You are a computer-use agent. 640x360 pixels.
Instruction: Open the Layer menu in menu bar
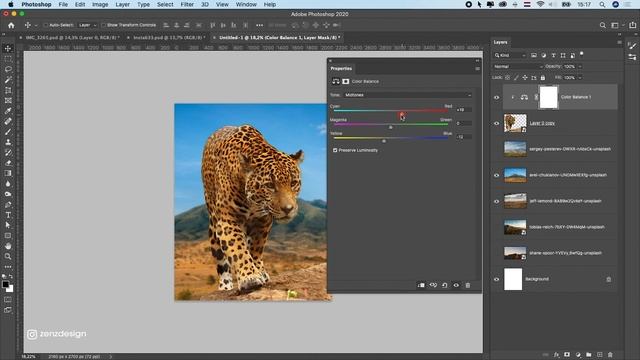click(122, 4)
